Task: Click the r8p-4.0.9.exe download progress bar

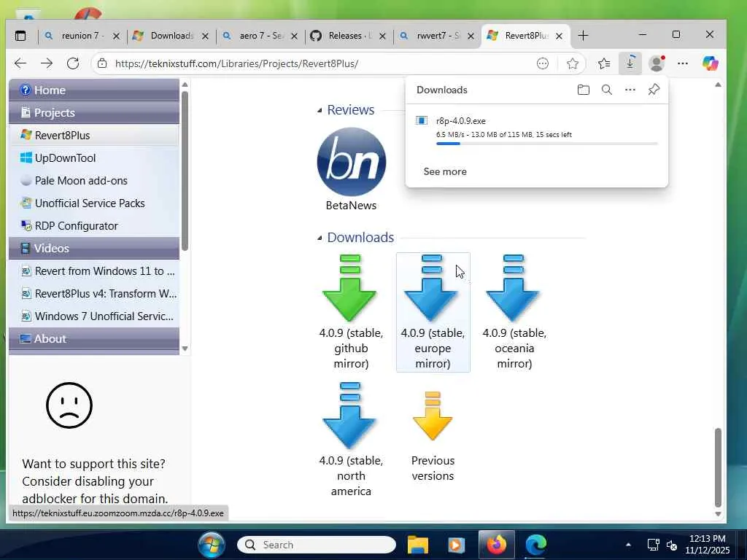Action: 547,144
